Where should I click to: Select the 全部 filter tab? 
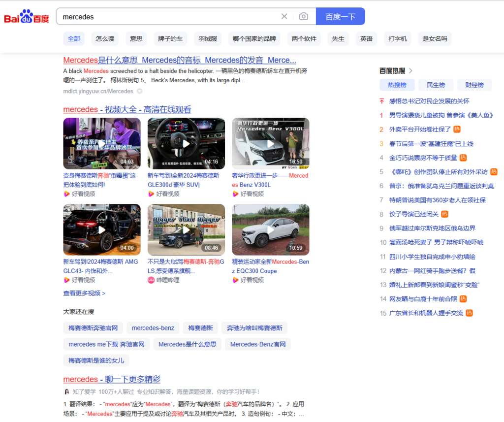74,38
